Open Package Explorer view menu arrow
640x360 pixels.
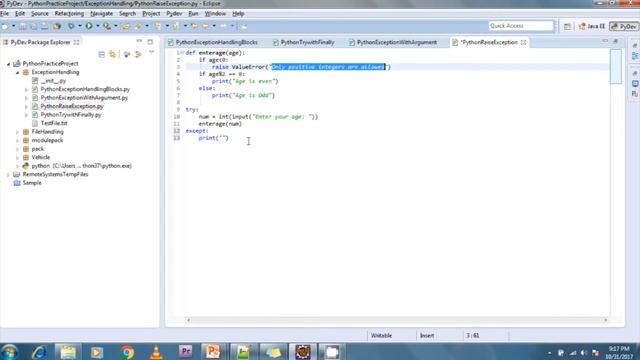pos(151,52)
